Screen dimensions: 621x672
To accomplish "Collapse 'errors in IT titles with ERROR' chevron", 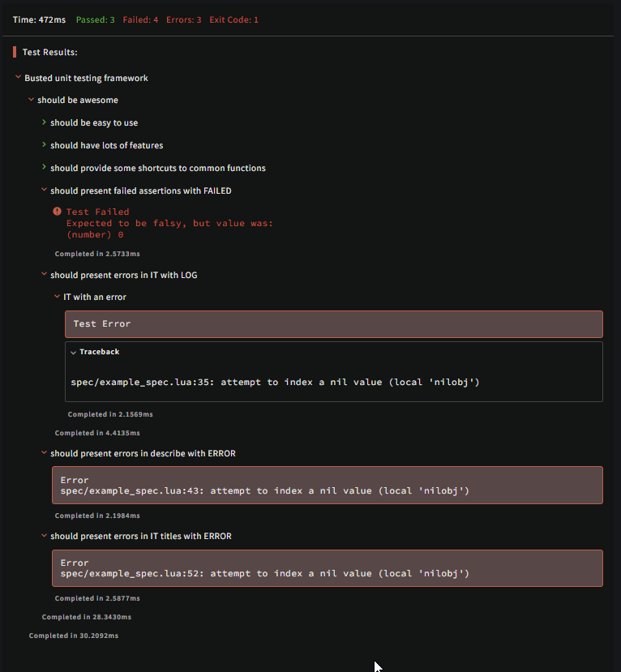I will pyautogui.click(x=44, y=535).
